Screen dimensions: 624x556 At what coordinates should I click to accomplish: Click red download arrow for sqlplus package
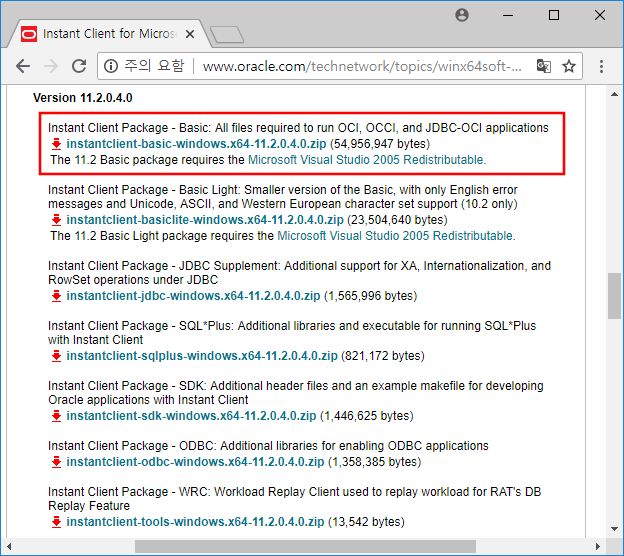click(x=57, y=356)
